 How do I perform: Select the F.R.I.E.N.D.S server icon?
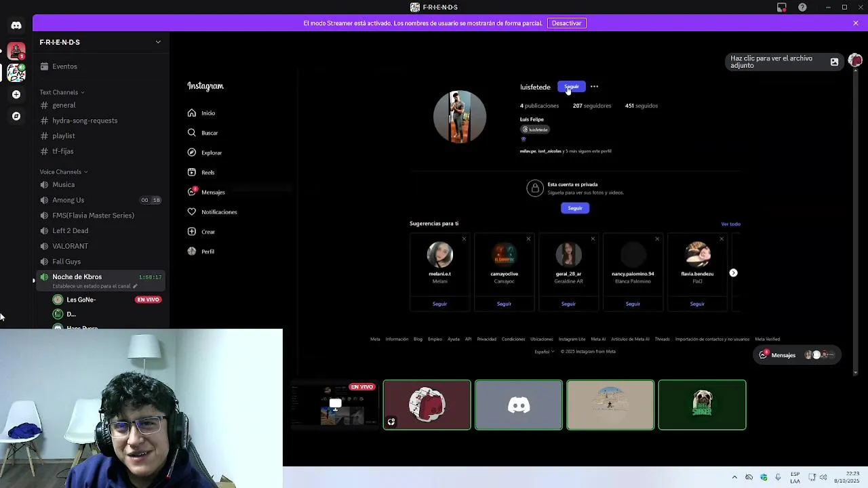(x=16, y=72)
